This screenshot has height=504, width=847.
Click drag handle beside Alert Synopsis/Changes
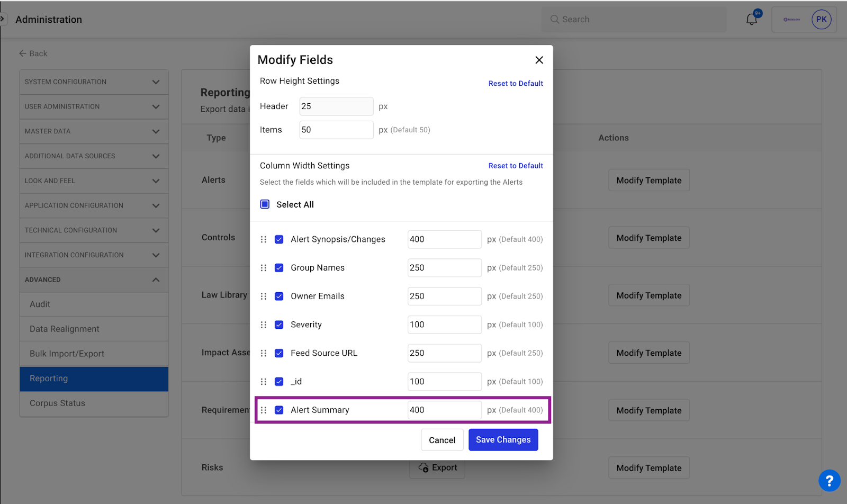(264, 239)
